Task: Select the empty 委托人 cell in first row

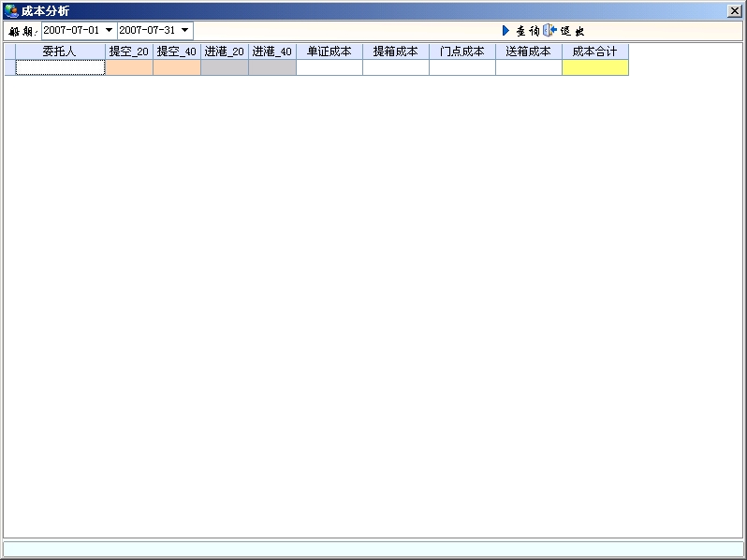Action: (60, 67)
